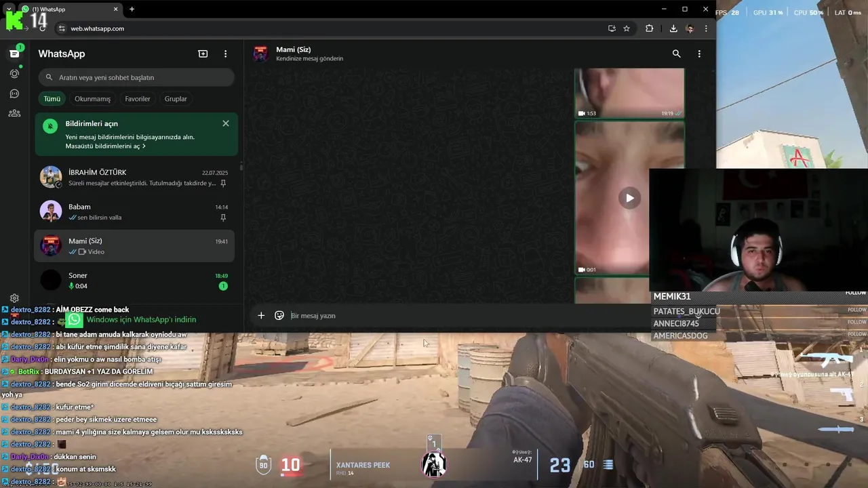Select the (1) WhatsApp browser tab
This screenshot has height=488, width=868.
point(70,9)
